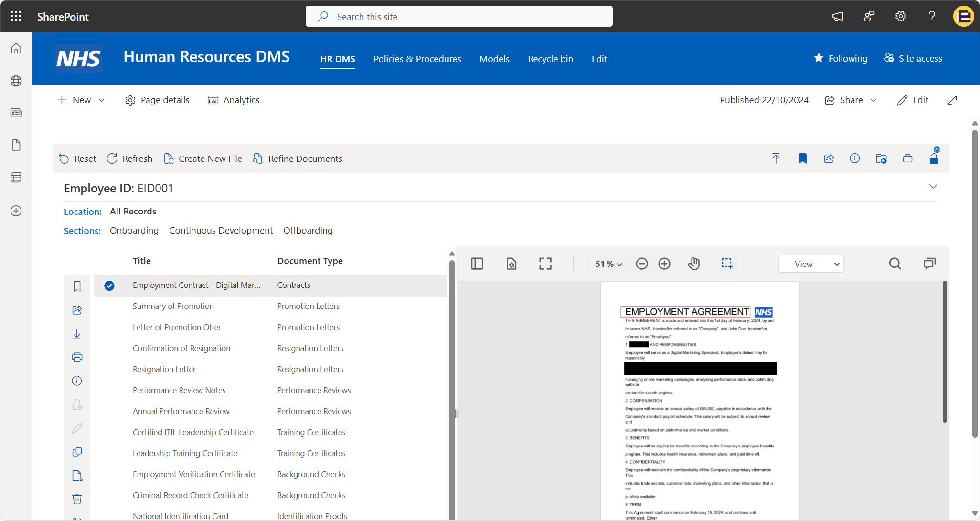Open the Policies & Procedures tab
This screenshot has width=980, height=521.
(417, 59)
